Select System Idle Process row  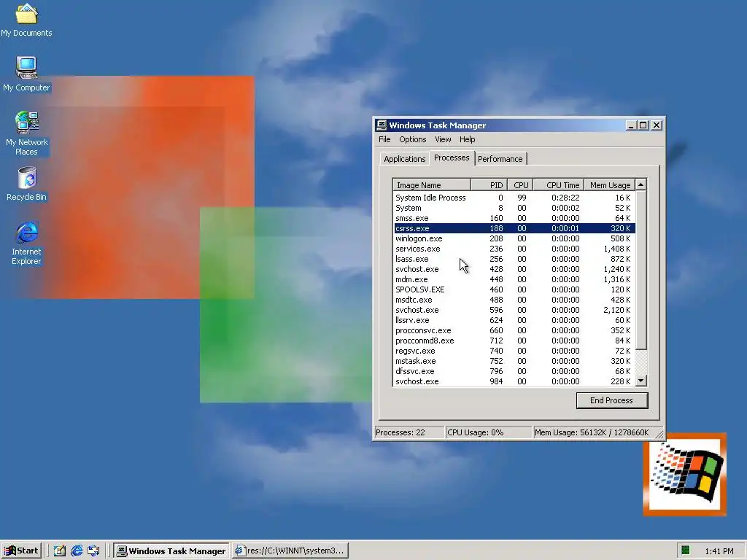[514, 198]
